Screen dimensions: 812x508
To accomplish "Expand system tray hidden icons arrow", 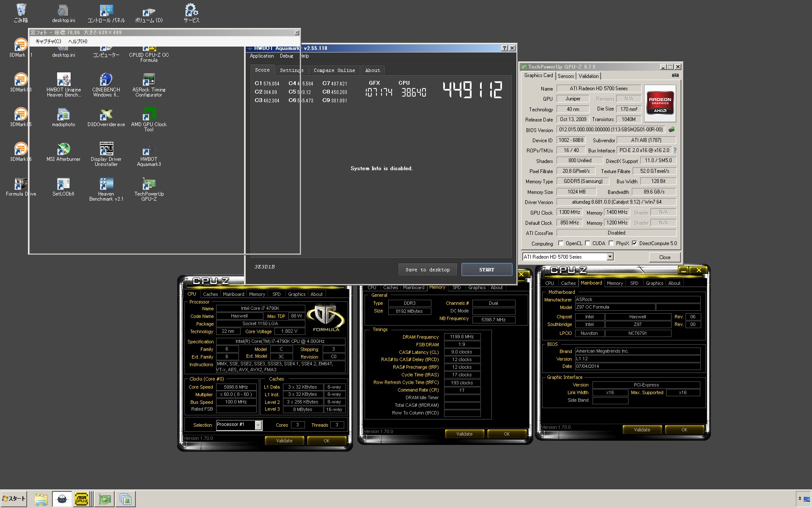I will point(800,499).
